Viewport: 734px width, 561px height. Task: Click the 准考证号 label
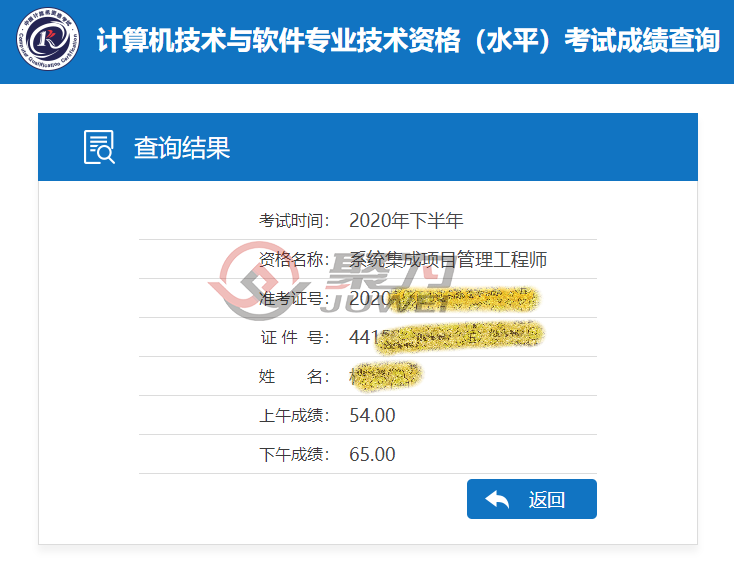[294, 298]
